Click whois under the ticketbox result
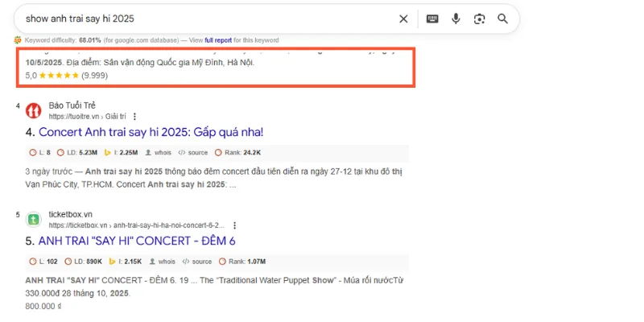This screenshot has height=322, width=644. click(x=161, y=262)
